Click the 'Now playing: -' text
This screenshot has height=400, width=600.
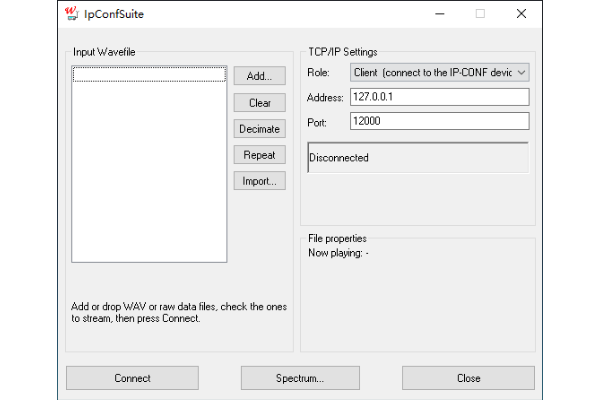(338, 253)
